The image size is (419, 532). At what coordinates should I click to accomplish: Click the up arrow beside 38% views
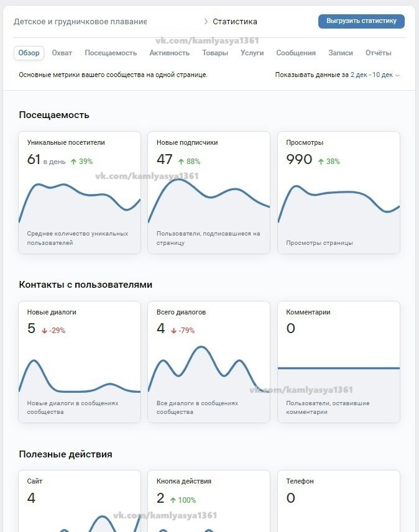(x=321, y=162)
